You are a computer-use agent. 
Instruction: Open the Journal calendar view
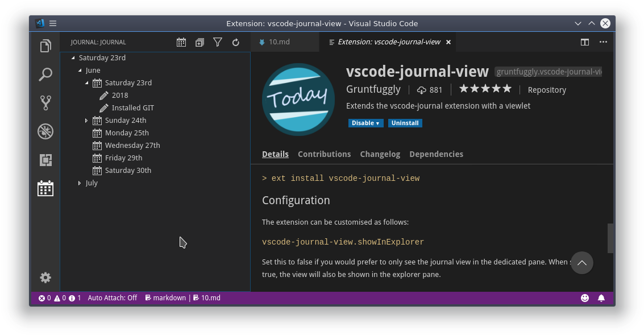tap(45, 188)
